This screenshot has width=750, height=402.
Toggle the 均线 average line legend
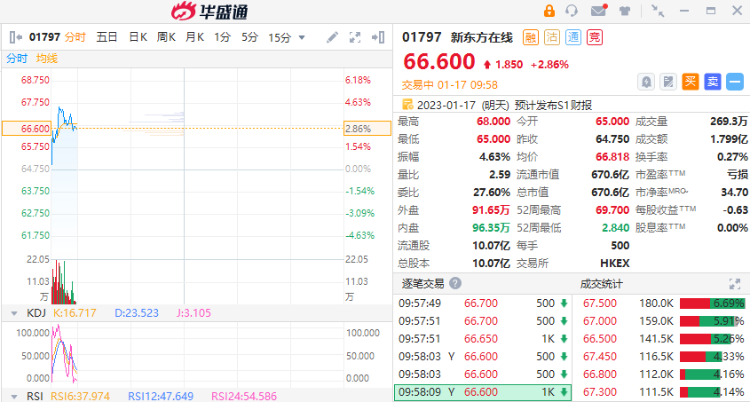tap(47, 58)
